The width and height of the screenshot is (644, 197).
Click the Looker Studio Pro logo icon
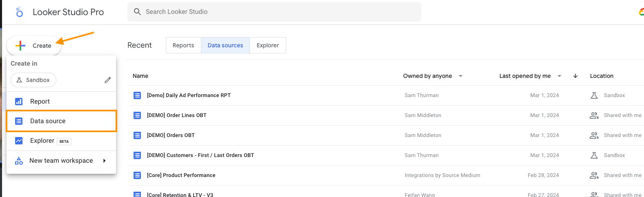[19, 12]
